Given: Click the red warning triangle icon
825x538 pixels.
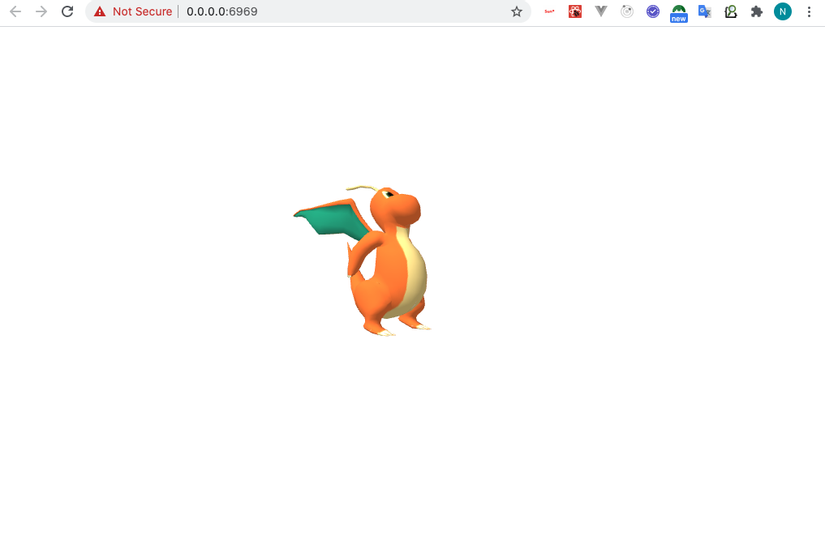Looking at the screenshot, I should (99, 12).
